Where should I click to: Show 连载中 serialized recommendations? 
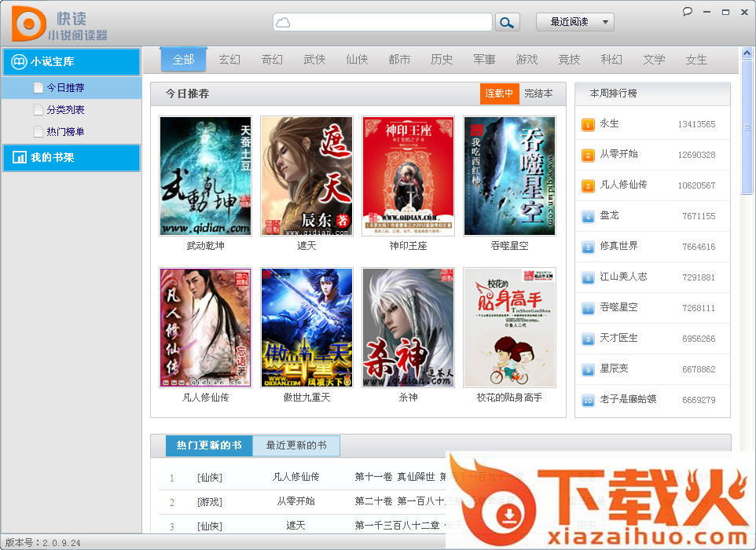(499, 93)
